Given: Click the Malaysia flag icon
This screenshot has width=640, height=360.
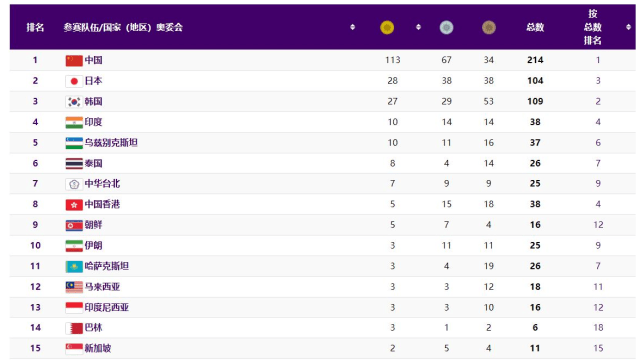Looking at the screenshot, I should click(x=74, y=287).
